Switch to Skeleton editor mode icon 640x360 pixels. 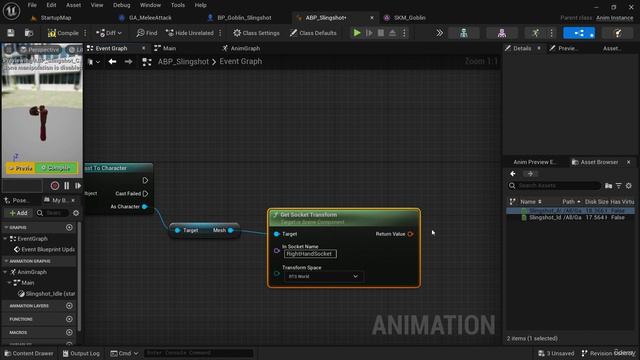(464, 33)
